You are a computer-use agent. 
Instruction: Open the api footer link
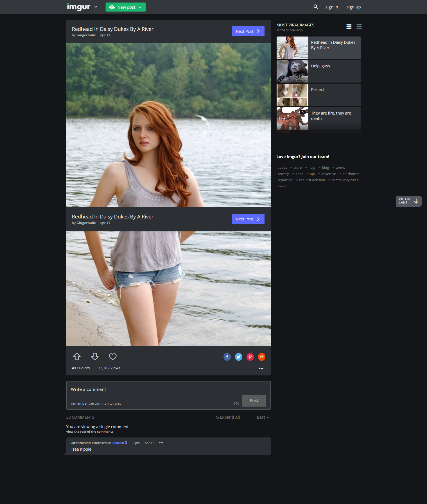coord(312,174)
